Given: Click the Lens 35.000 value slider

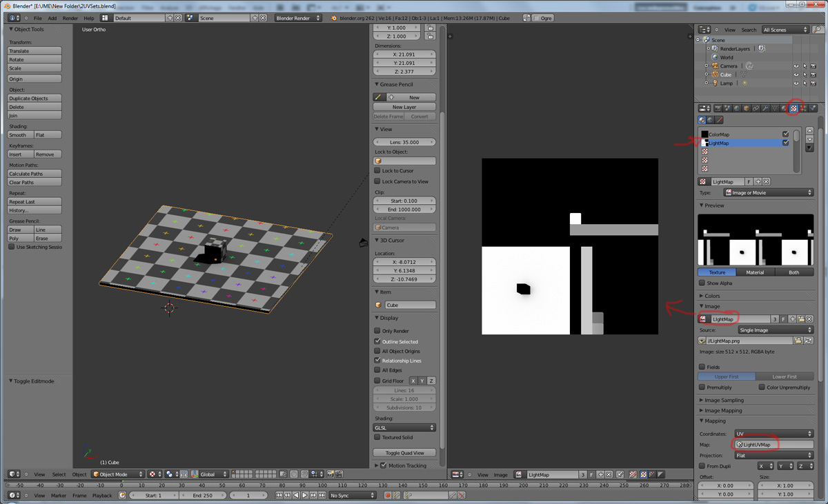Looking at the screenshot, I should click(x=405, y=142).
